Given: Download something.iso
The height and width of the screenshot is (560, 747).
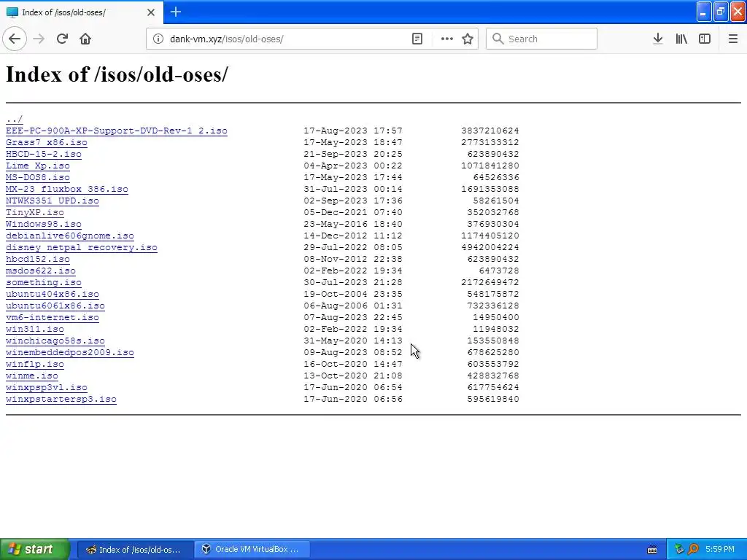Looking at the screenshot, I should 44,282.
